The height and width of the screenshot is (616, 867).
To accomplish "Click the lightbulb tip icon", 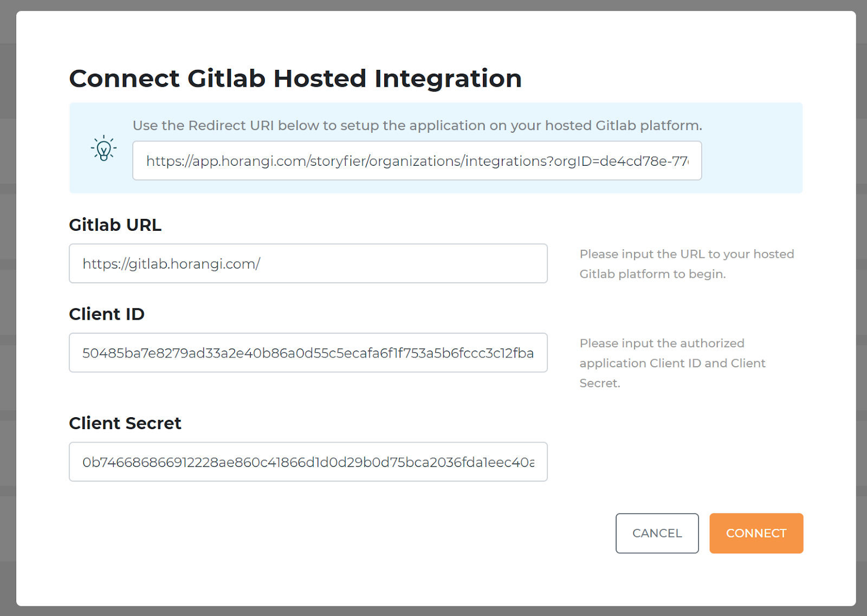I will coord(103,148).
